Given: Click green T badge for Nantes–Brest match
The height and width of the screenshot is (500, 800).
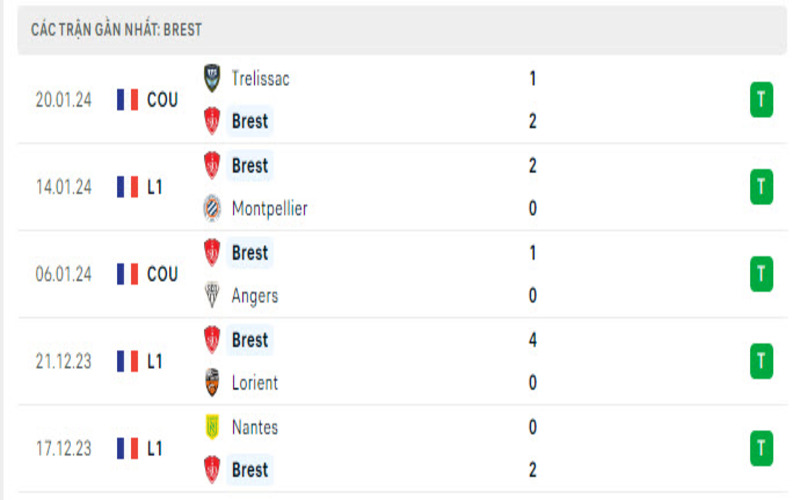Looking at the screenshot, I should point(761,449).
